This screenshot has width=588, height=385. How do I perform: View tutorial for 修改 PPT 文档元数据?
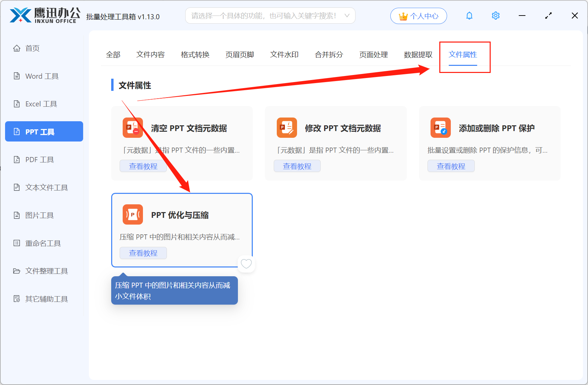coord(297,166)
